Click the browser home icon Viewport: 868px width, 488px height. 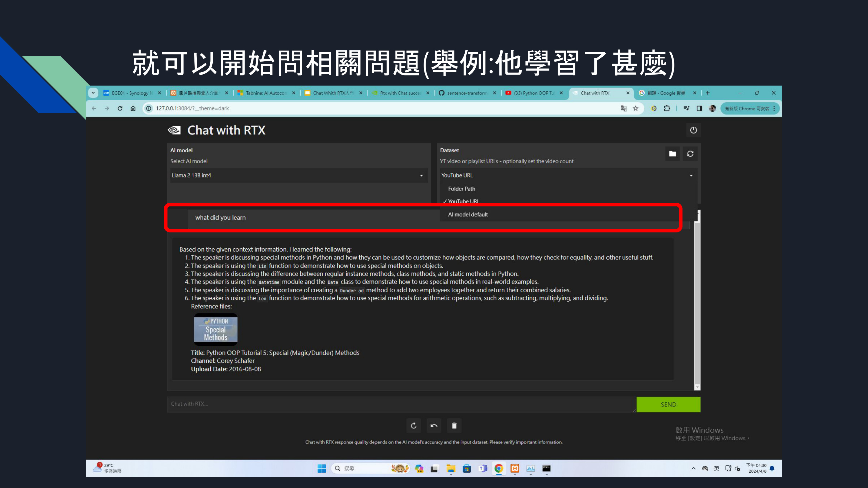(x=133, y=108)
